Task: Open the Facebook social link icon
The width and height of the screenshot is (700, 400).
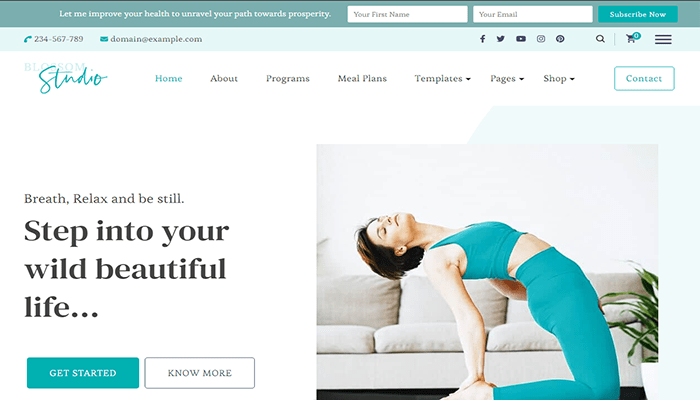Action: (483, 39)
